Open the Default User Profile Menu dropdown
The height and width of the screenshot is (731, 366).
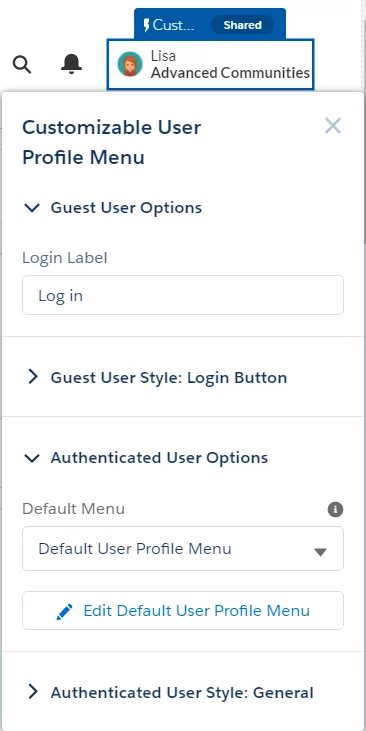pyautogui.click(x=183, y=549)
